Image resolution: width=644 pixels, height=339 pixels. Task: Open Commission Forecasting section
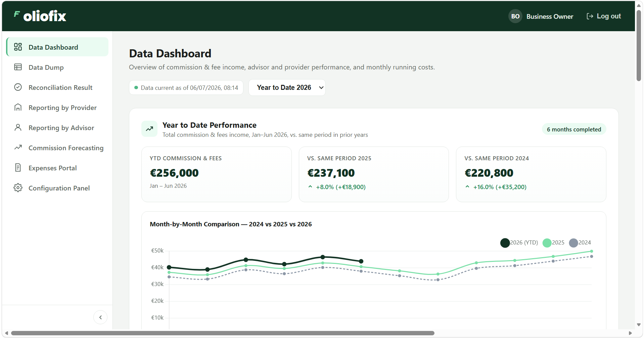point(57,148)
